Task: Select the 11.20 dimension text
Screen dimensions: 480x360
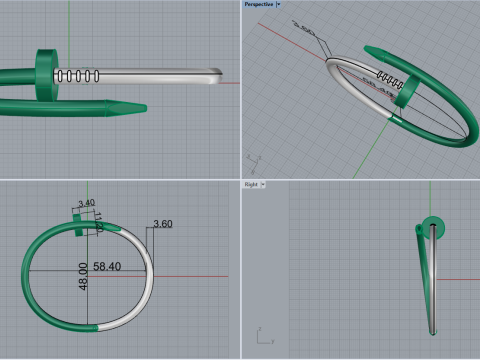Action: point(98,222)
